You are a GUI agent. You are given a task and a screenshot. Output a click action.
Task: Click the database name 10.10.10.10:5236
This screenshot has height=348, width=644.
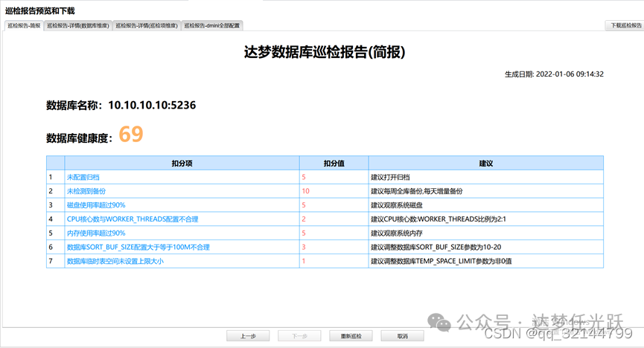point(152,105)
